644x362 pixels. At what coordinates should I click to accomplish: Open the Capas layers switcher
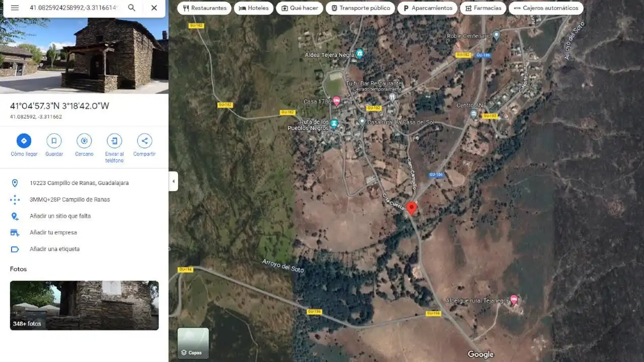coord(193,343)
